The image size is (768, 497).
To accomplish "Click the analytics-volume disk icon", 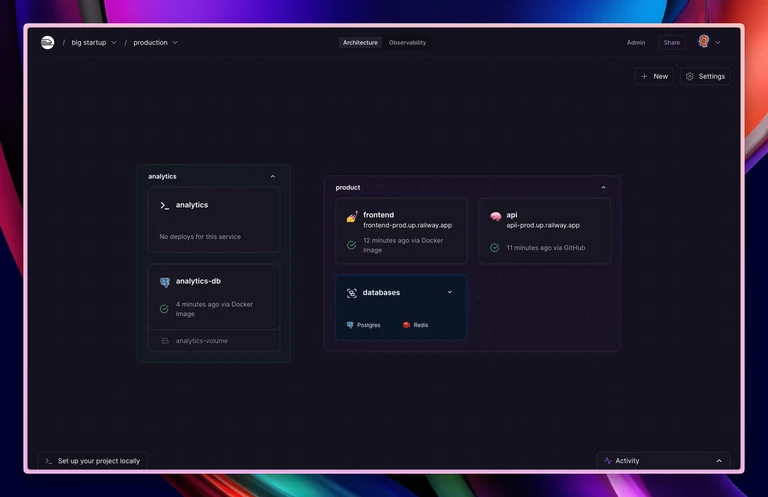I will point(165,341).
